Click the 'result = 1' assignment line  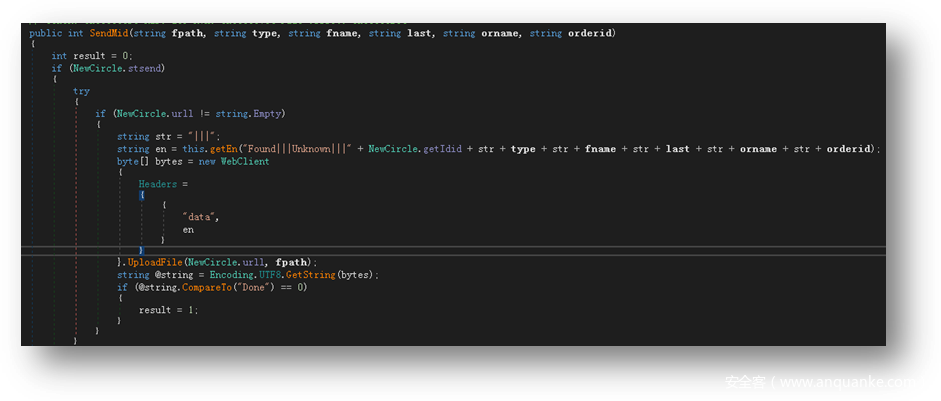tap(168, 310)
